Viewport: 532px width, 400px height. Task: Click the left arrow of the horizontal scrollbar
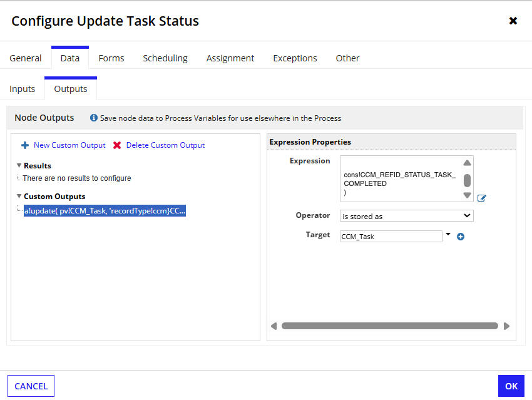[274, 326]
